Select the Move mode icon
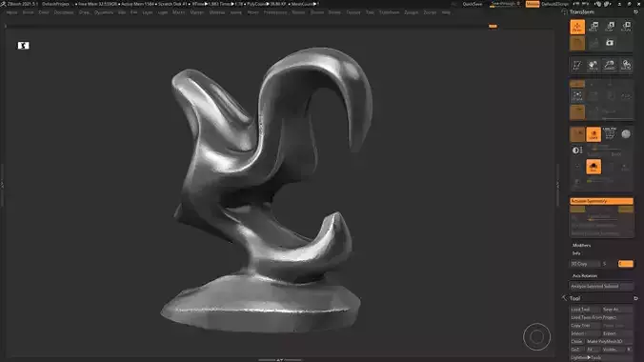Screen dimensions: 644x362 (x=594, y=27)
